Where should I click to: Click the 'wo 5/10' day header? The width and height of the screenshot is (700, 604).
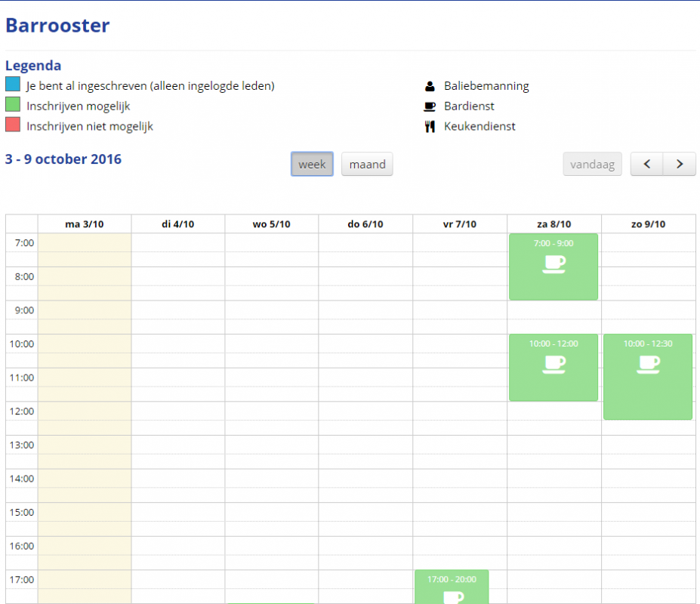pos(271,224)
